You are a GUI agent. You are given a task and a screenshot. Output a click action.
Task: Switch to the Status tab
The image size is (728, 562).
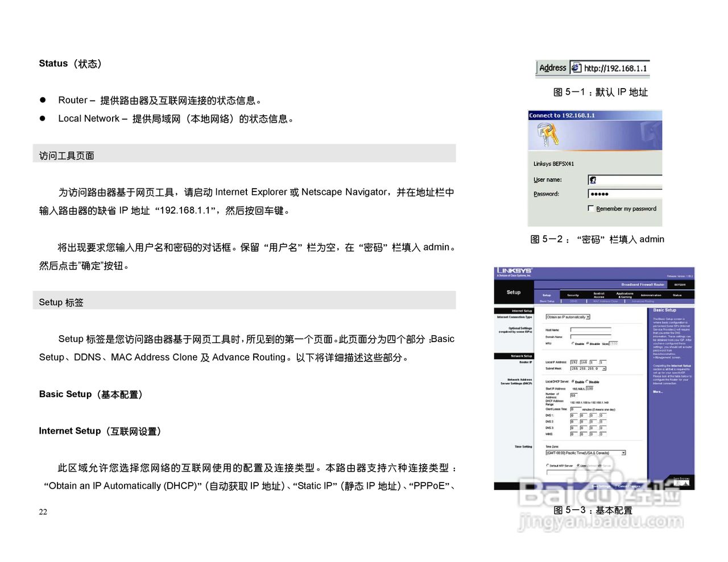[678, 295]
